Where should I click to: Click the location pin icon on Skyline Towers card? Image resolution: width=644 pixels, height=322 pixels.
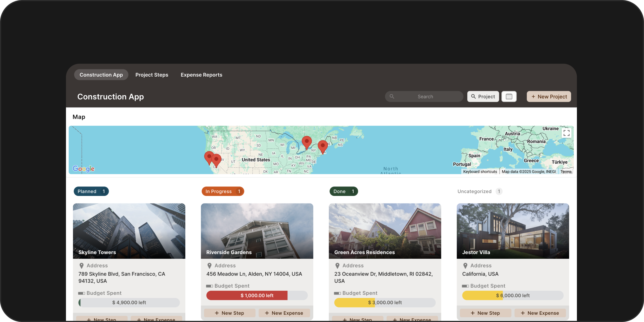coord(82,265)
